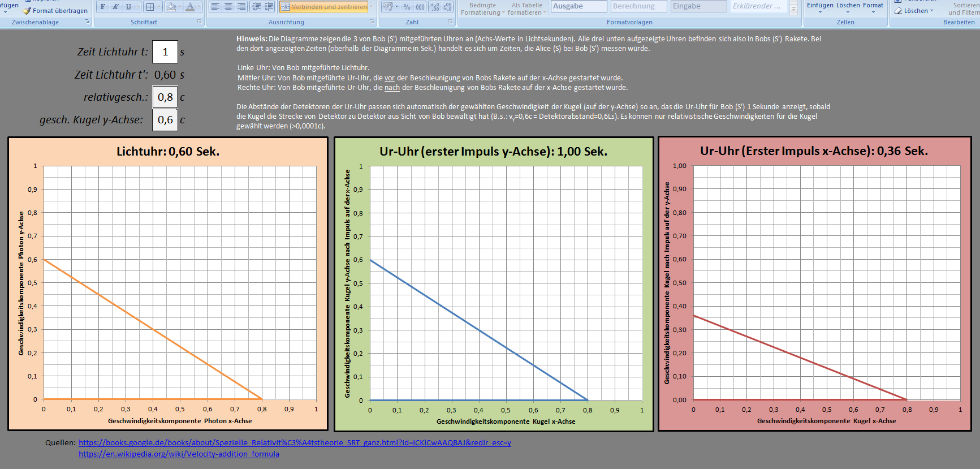The height and width of the screenshot is (469, 980).
Task: Open the borders dropdown arrow
Action: click(159, 7)
